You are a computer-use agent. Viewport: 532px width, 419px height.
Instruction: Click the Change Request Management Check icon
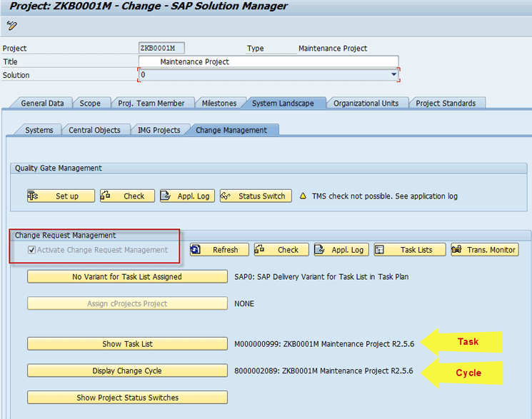pyautogui.click(x=259, y=249)
